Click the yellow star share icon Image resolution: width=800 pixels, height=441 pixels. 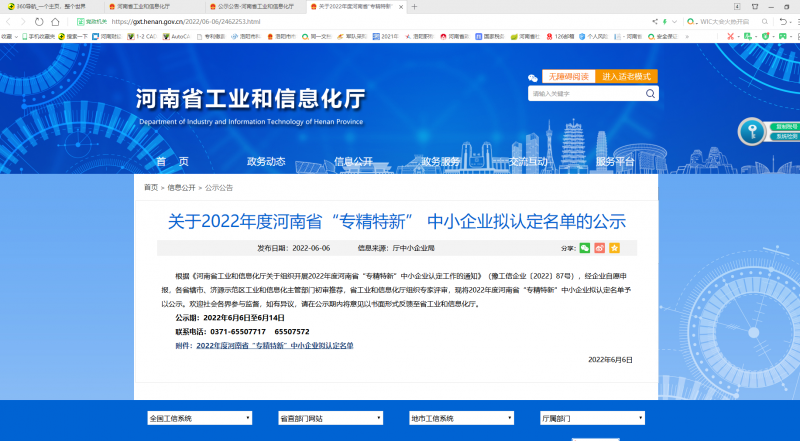click(x=615, y=247)
